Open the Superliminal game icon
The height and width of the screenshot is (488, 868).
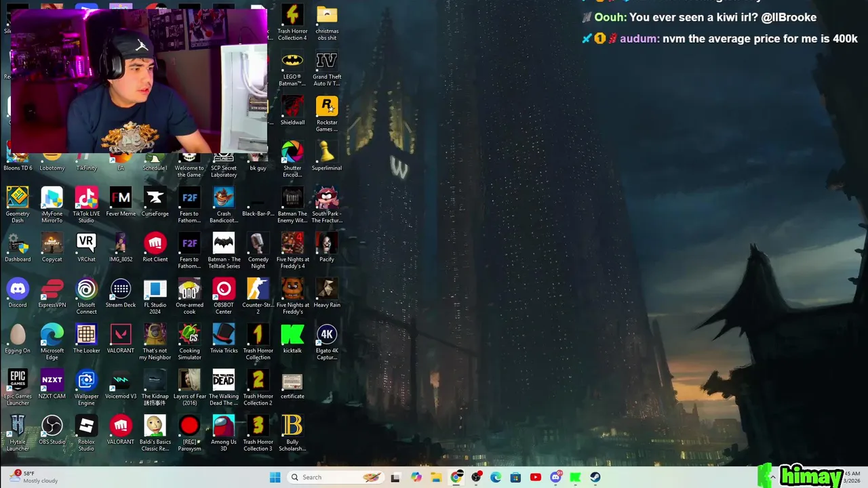tap(327, 156)
